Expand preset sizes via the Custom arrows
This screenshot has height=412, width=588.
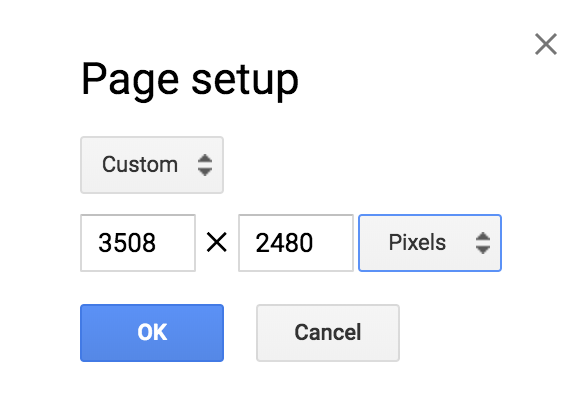(205, 165)
